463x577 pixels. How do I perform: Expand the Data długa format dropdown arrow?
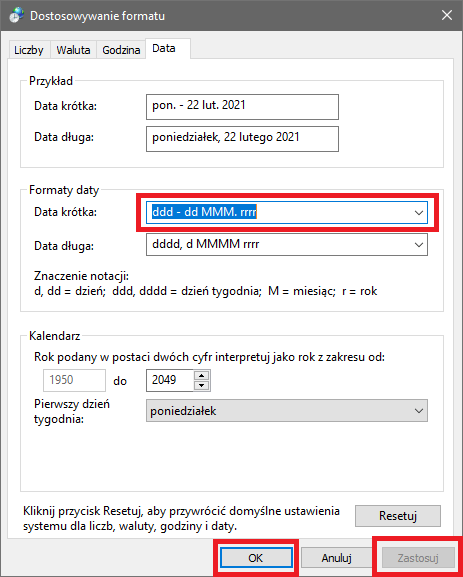pyautogui.click(x=418, y=245)
